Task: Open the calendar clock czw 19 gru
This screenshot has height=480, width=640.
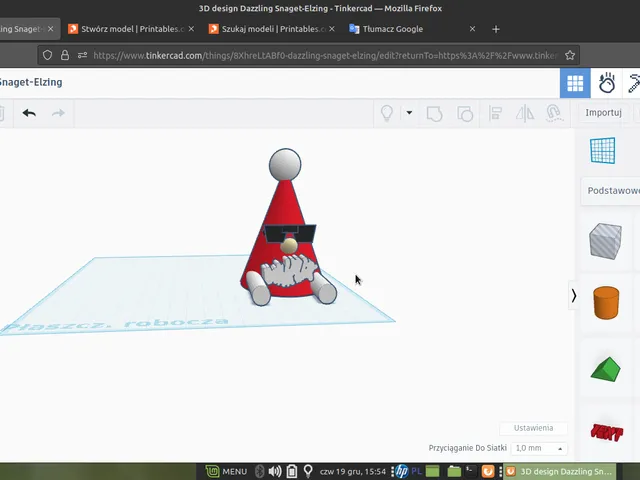Action: [x=353, y=471]
